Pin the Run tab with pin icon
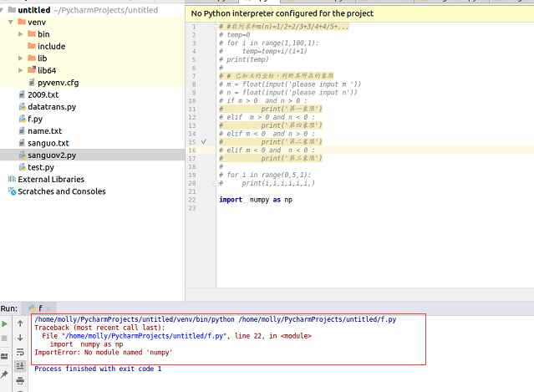The image size is (534, 392). 4,374
